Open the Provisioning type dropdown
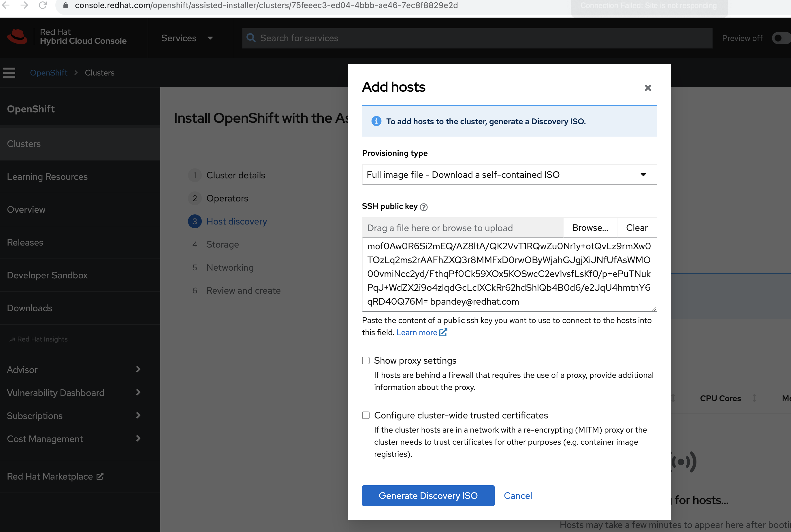This screenshot has width=791, height=532. coord(509,175)
